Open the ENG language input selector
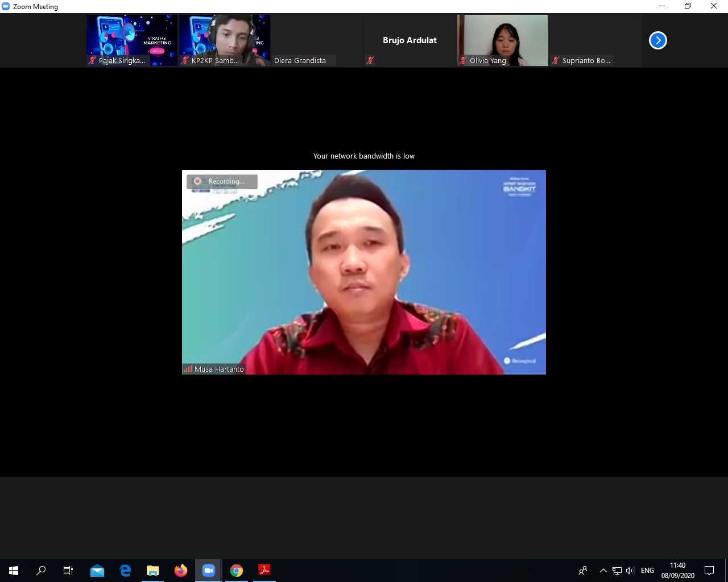Image resolution: width=728 pixels, height=582 pixels. coord(647,570)
